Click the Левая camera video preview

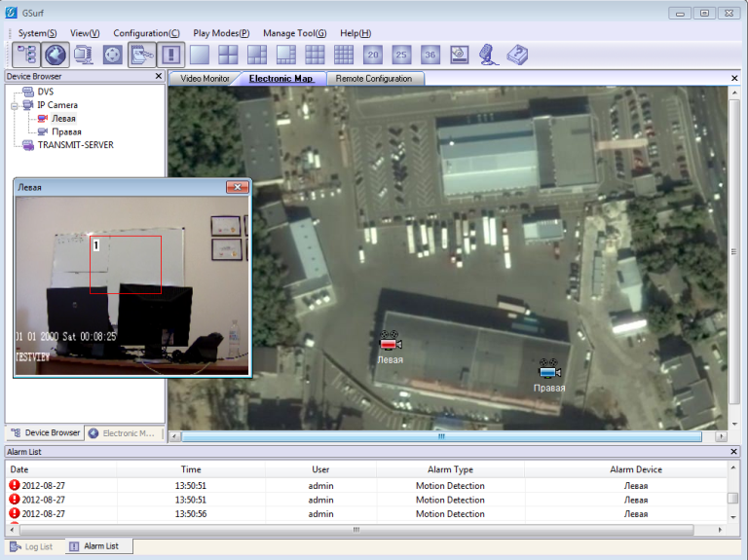pyautogui.click(x=132, y=285)
